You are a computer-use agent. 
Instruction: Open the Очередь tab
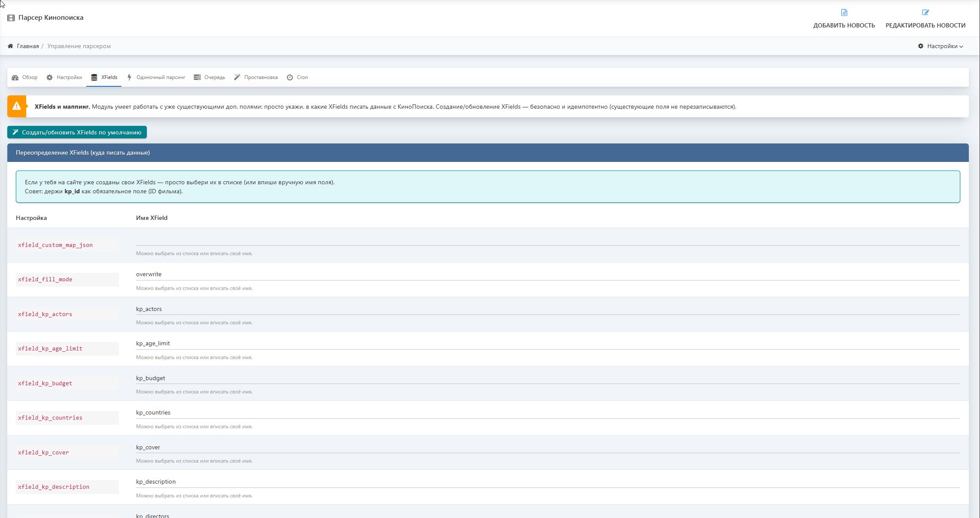[x=214, y=77]
